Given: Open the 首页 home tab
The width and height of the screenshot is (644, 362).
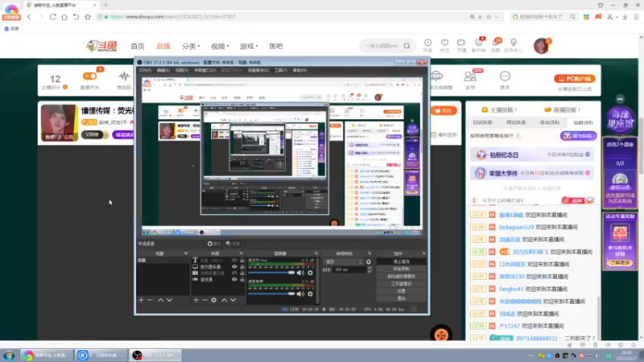Looking at the screenshot, I should tap(138, 46).
